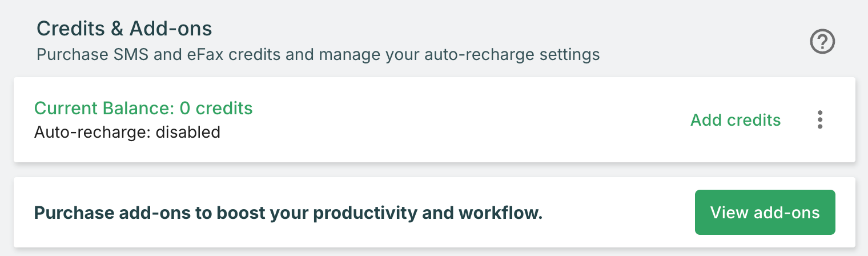Click the Add credits link
This screenshot has height=256, width=868.
click(736, 119)
